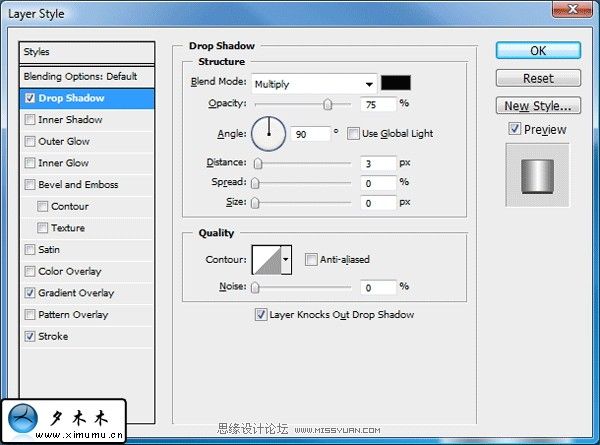Click the Spread value field
This screenshot has width=600, height=445.
[378, 183]
